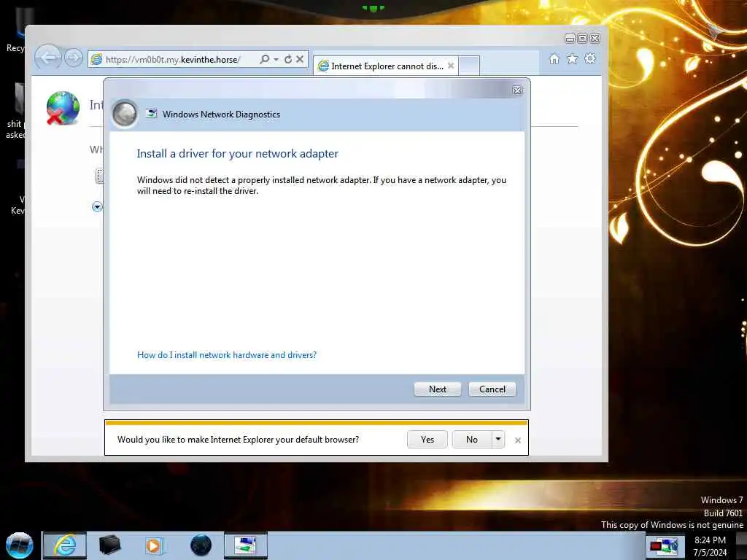Image resolution: width=747 pixels, height=560 pixels.
Task: Click Internet Explorer on the taskbar
Action: click(65, 545)
